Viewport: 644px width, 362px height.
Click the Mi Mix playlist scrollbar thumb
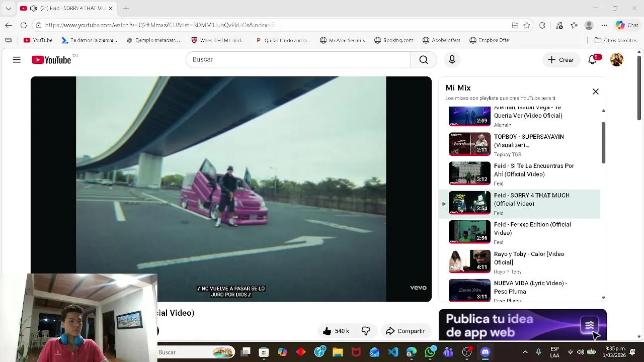(x=603, y=142)
